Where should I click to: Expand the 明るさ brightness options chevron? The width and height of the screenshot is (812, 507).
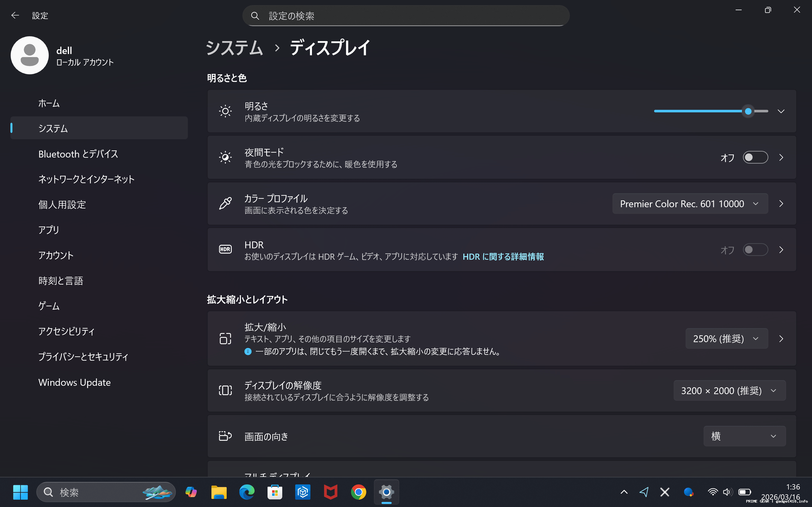pyautogui.click(x=781, y=111)
